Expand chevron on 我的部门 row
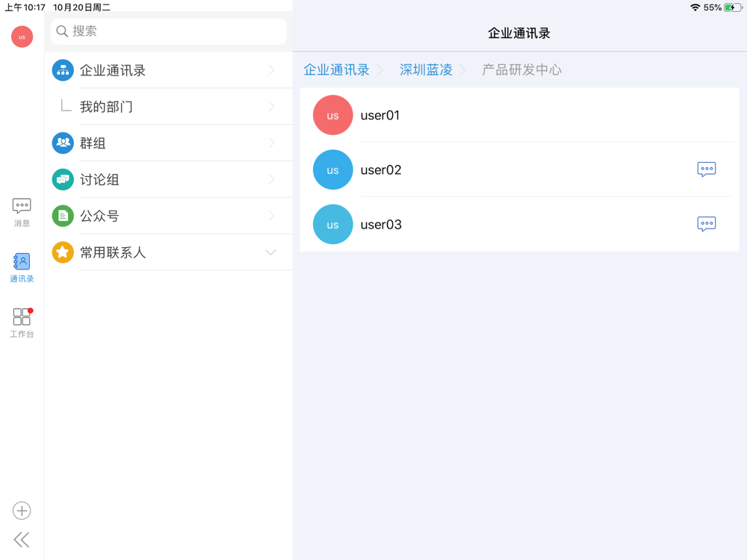 (x=272, y=106)
